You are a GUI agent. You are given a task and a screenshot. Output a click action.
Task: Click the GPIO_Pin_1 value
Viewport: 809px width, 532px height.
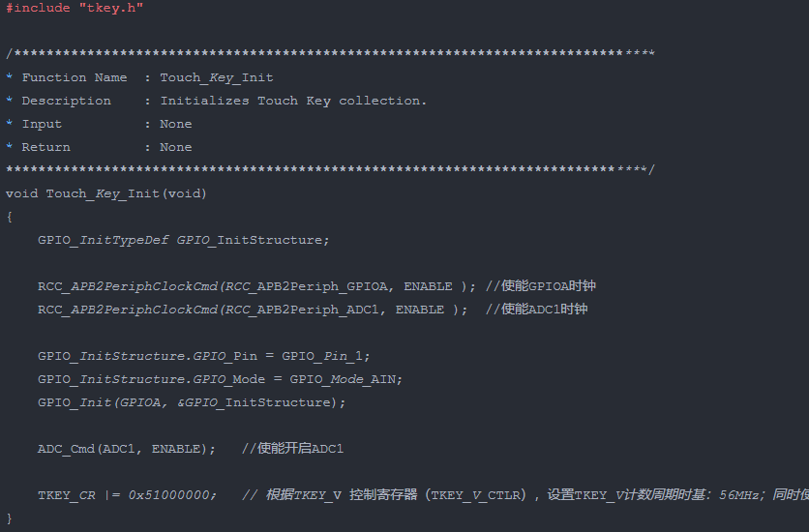coord(329,356)
